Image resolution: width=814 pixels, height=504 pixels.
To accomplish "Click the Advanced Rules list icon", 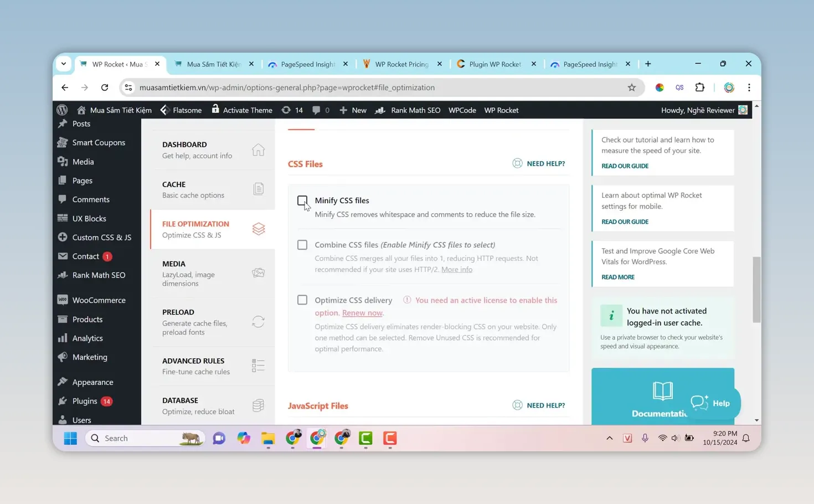I will tap(258, 366).
